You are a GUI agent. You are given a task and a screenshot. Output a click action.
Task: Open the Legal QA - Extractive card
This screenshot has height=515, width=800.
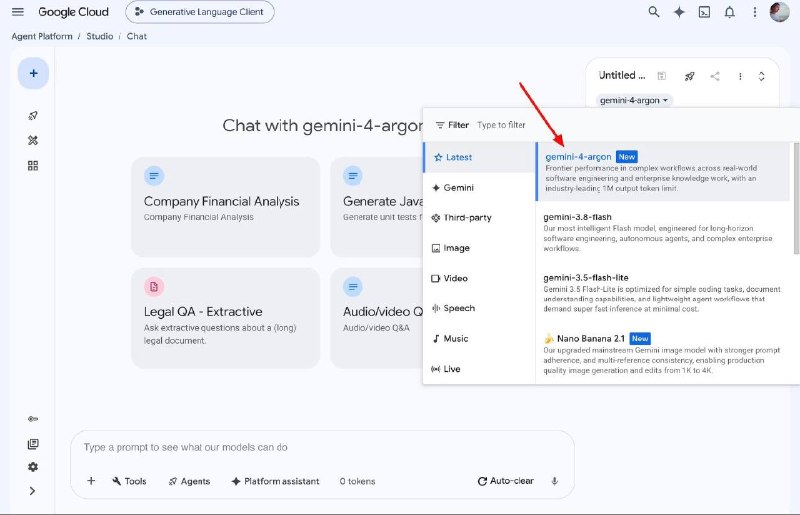225,317
